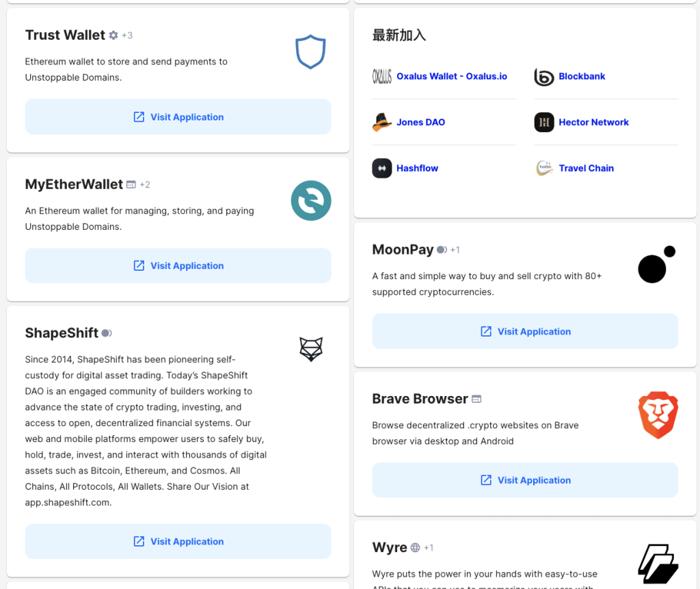This screenshot has width=700, height=589.
Task: Click the Hashflow logo icon
Action: point(381,168)
